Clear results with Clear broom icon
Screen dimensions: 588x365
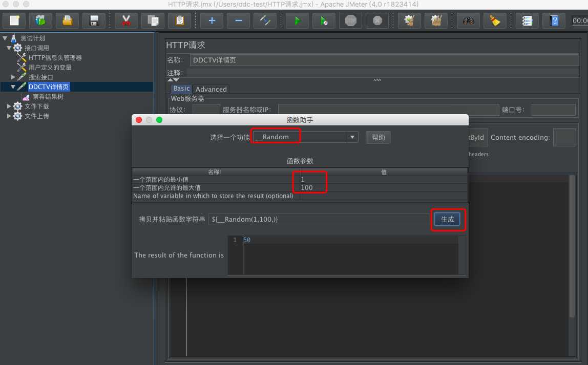click(x=410, y=20)
